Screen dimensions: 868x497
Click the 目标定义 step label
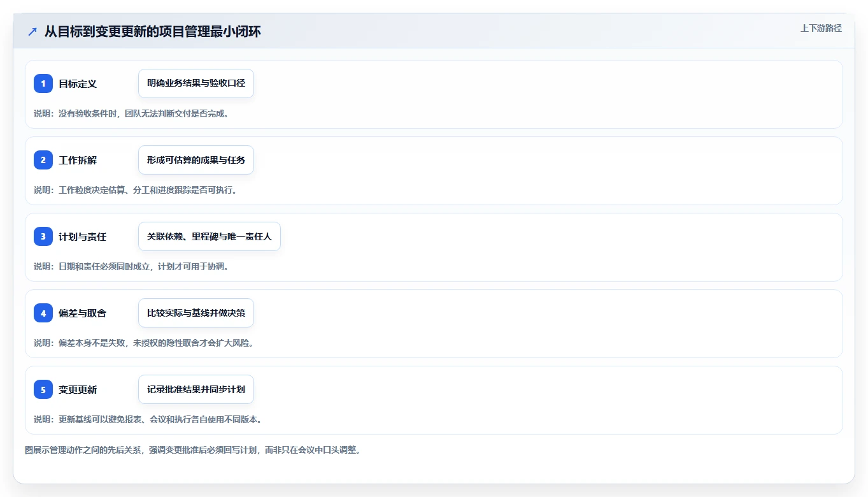pyautogui.click(x=78, y=83)
